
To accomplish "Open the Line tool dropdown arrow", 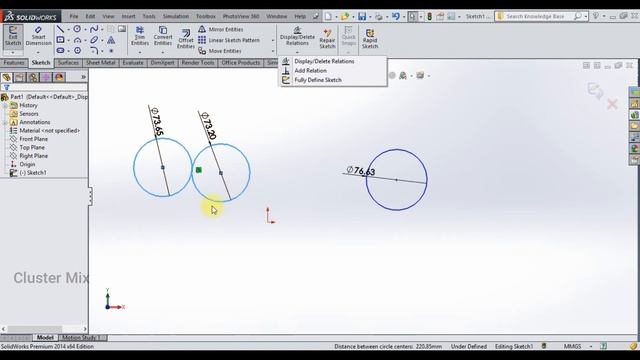I will tap(68, 29).
